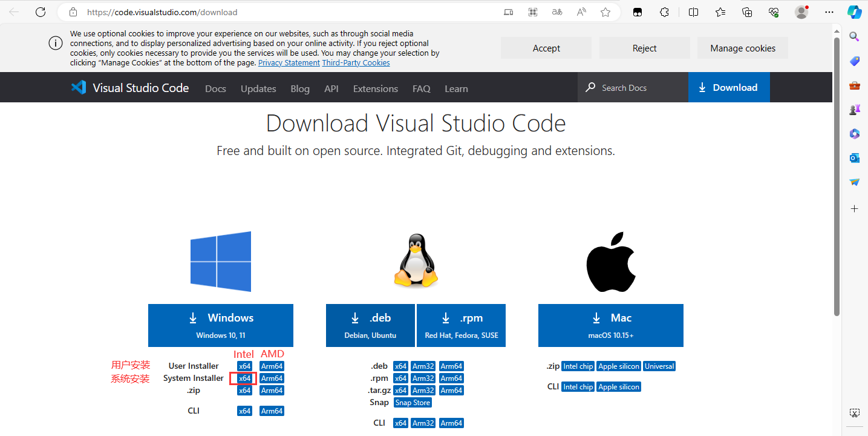Open the Collections icon in toolbar
This screenshot has width=868, height=436.
click(747, 12)
